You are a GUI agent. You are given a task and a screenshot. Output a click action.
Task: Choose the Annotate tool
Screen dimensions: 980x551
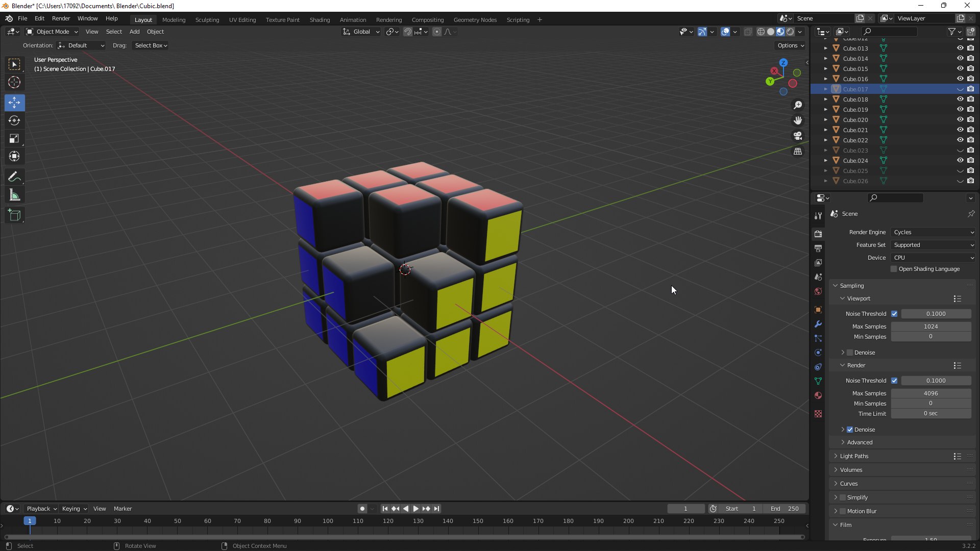click(x=14, y=177)
